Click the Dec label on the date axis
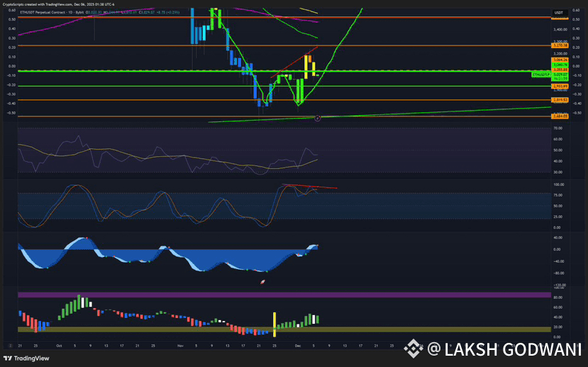 tap(298, 346)
